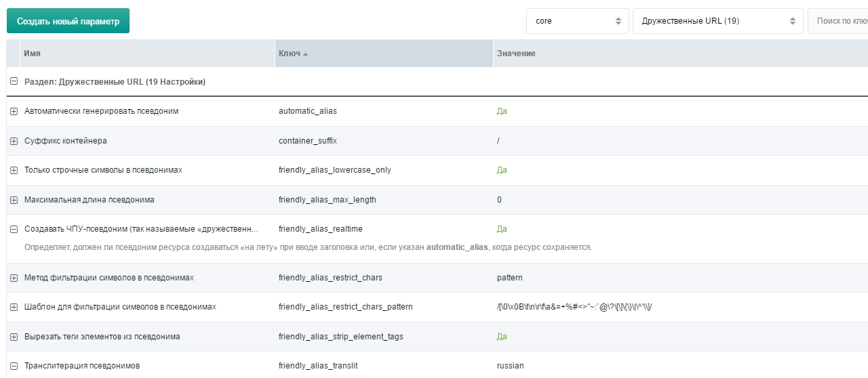Screen dimensions: 868x378
Task: Expand the friendly_alias_strip_element_tags row
Action: coord(14,337)
